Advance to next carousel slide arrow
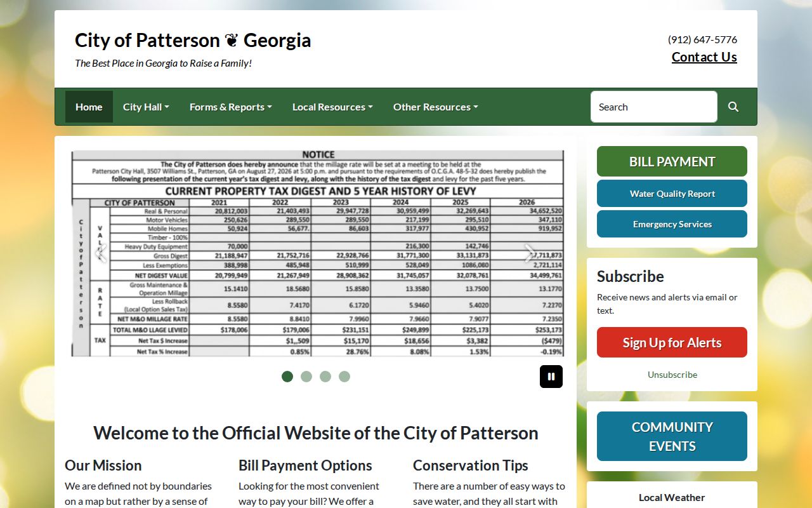The height and width of the screenshot is (508, 812). click(x=529, y=253)
